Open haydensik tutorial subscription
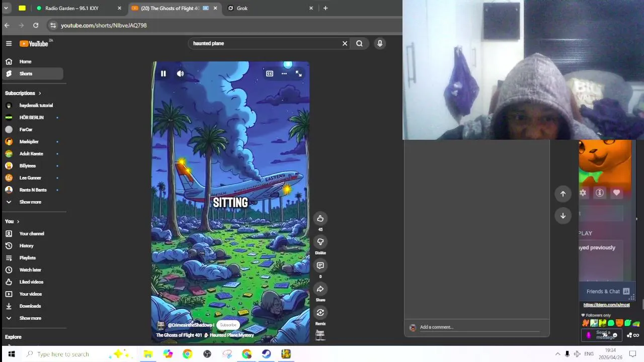The height and width of the screenshot is (362, 644). tap(32, 106)
